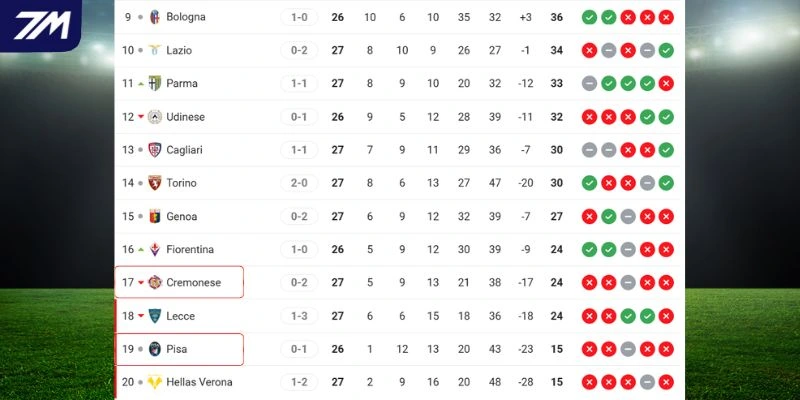Click the Bologna club crest

click(155, 17)
